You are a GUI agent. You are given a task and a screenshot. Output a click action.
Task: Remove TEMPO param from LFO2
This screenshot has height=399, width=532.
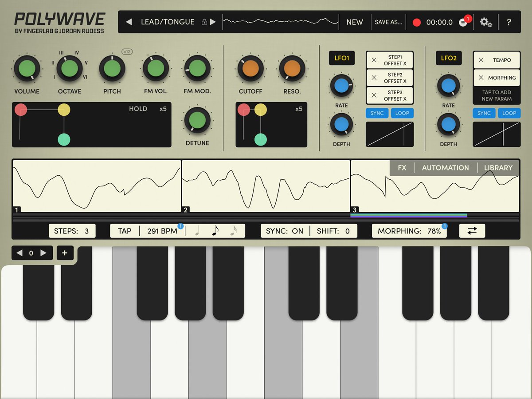tap(481, 60)
